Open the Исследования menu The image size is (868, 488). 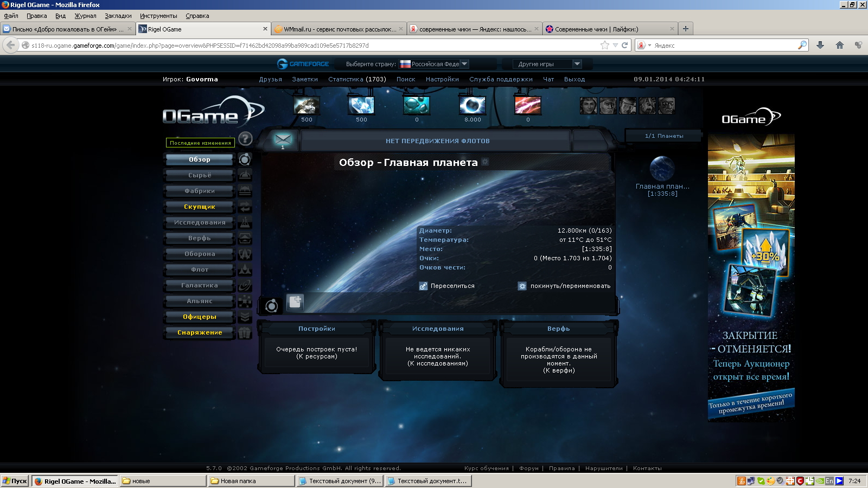coord(200,222)
